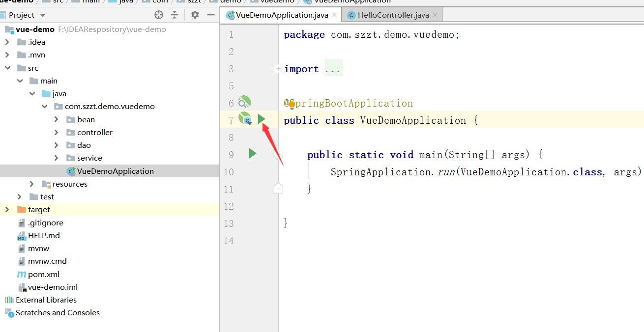The width and height of the screenshot is (644, 332).
Task: Select VueDemoApplication class in project tree
Action: pyautogui.click(x=116, y=171)
